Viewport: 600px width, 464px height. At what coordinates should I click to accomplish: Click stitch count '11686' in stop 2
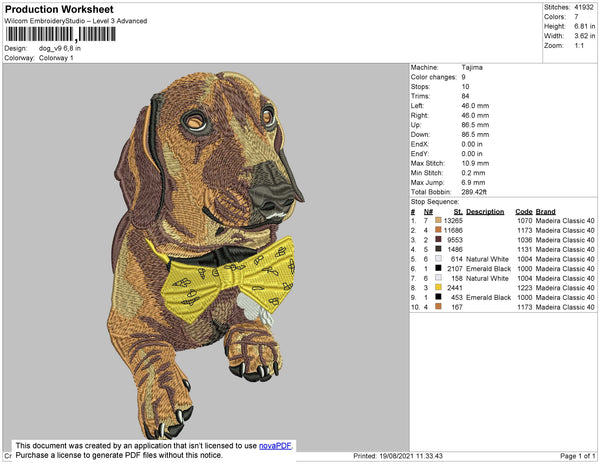[453, 230]
